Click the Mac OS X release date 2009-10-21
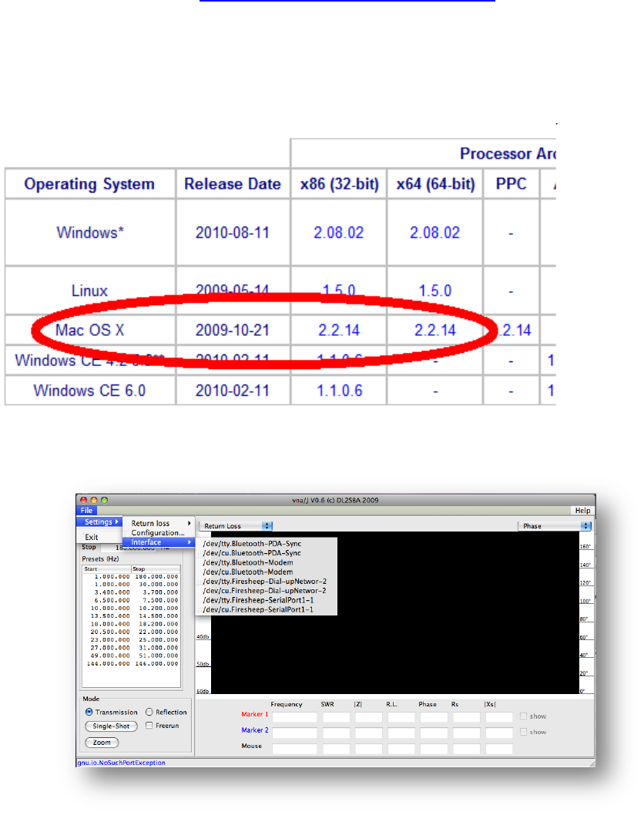Image resolution: width=644 pixels, height=815 pixels. coord(233,330)
